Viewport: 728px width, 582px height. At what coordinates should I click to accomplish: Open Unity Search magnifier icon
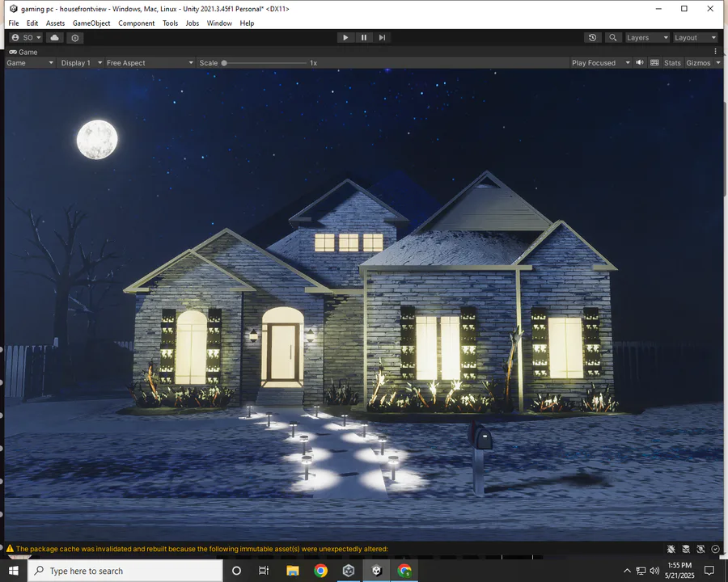pyautogui.click(x=613, y=38)
